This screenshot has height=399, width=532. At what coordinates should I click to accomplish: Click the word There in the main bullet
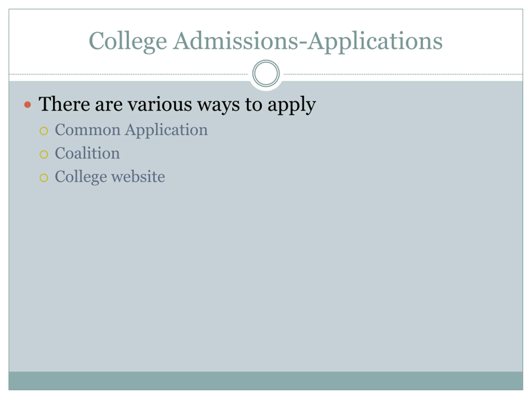pos(64,104)
